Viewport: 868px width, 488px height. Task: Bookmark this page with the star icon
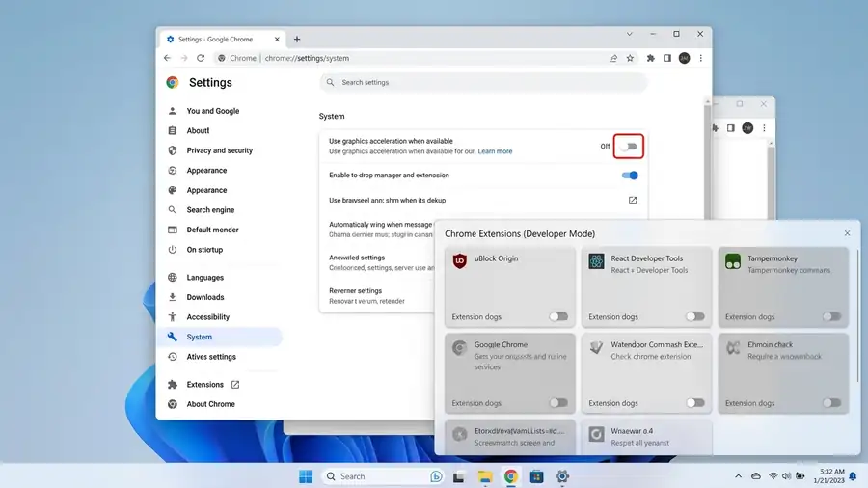(x=630, y=58)
